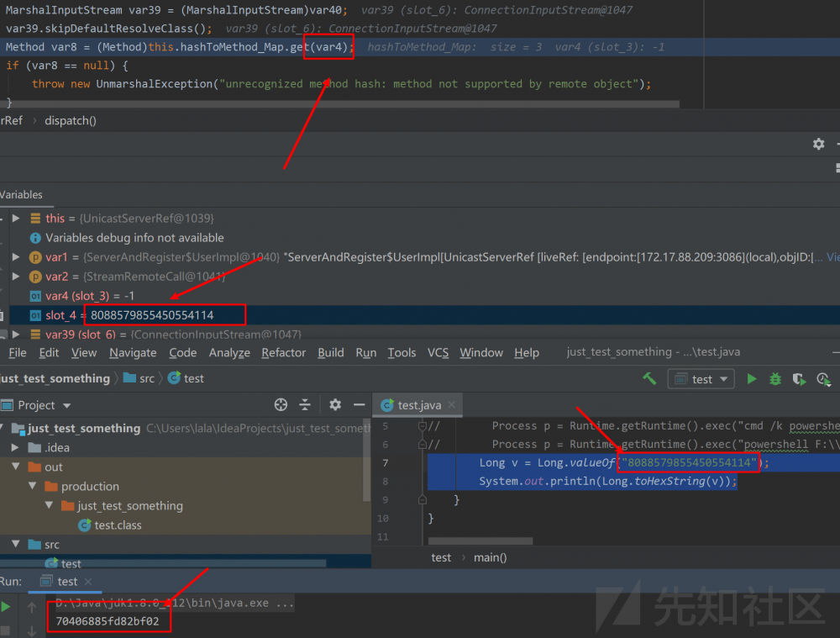
Task: Click the main() breadcrumb under editor
Action: [x=491, y=557]
